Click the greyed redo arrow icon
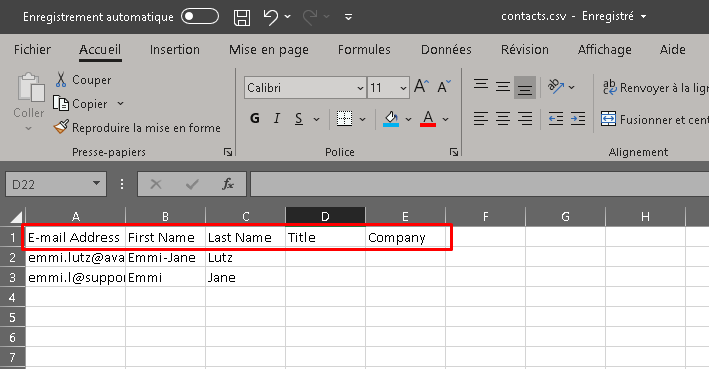The height and width of the screenshot is (369, 709). (x=310, y=17)
